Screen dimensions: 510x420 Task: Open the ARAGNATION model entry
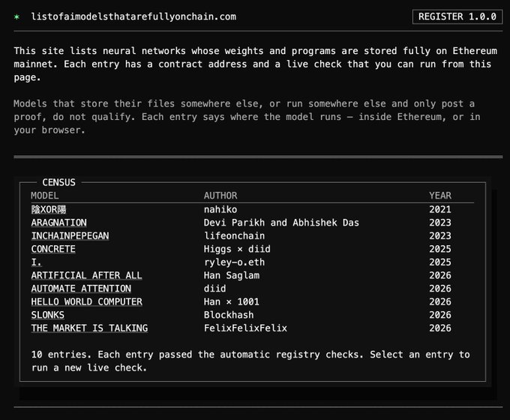click(x=58, y=223)
